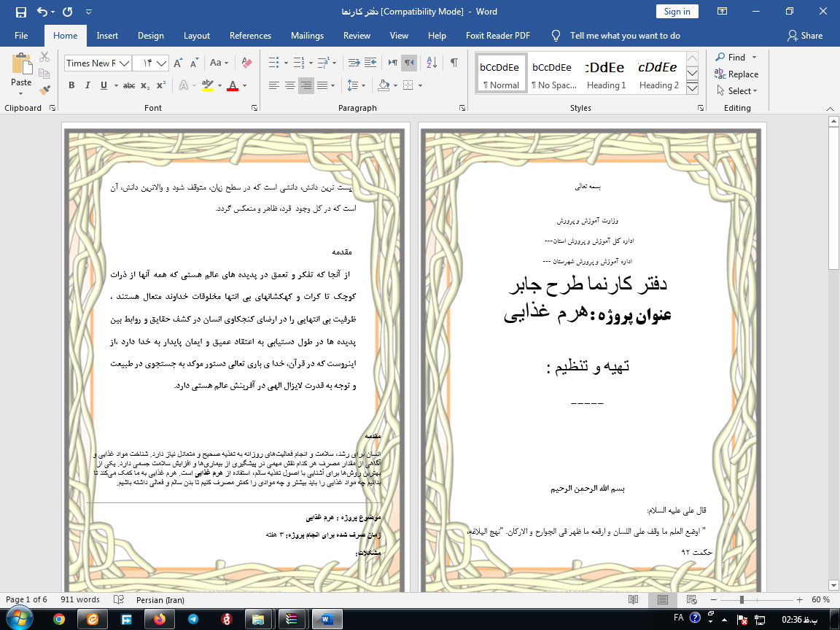Click Replace in Editing group
Image resolution: width=840 pixels, height=630 pixels.
[736, 74]
